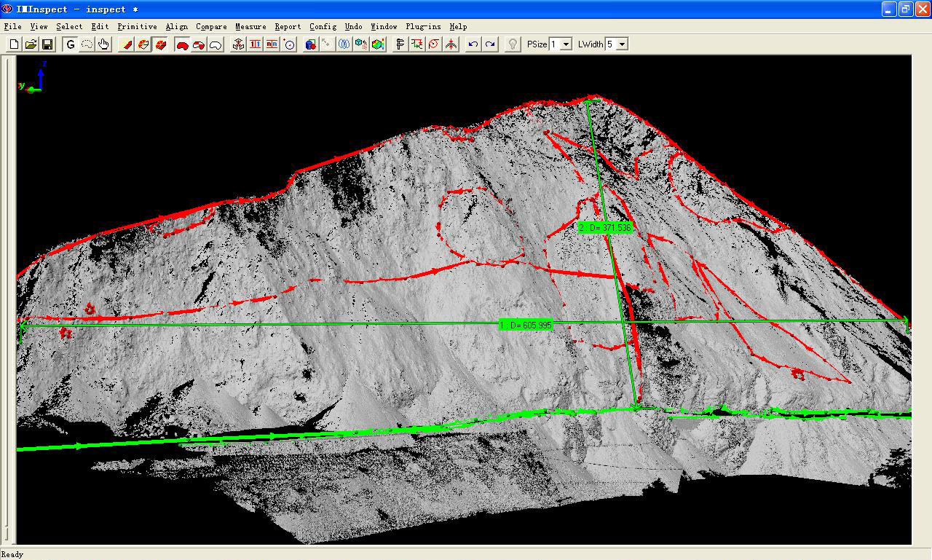
Task: Select the hand pan tool
Action: click(103, 44)
